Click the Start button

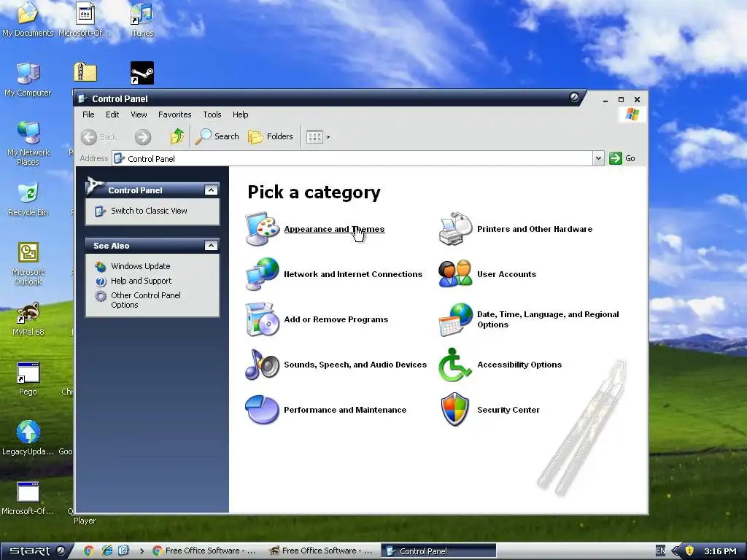tap(36, 551)
